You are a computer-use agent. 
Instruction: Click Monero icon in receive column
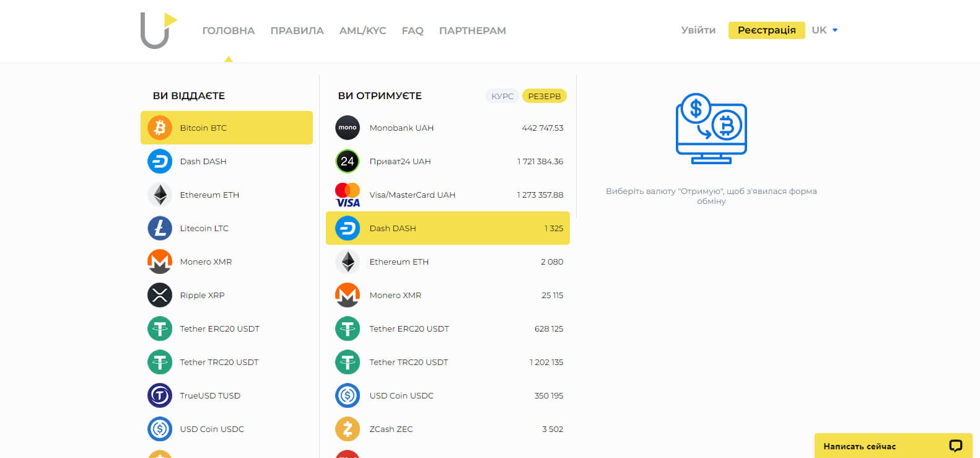click(x=348, y=295)
